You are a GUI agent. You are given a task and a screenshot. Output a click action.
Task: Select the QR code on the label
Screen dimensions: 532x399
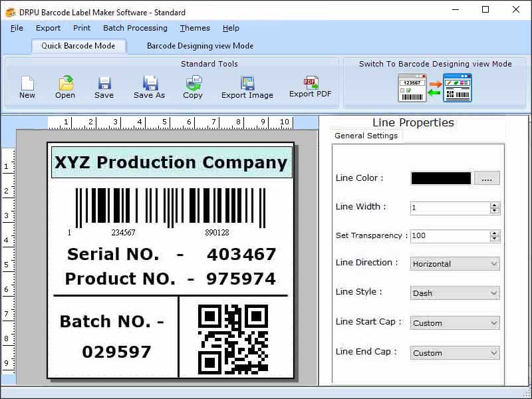[233, 339]
